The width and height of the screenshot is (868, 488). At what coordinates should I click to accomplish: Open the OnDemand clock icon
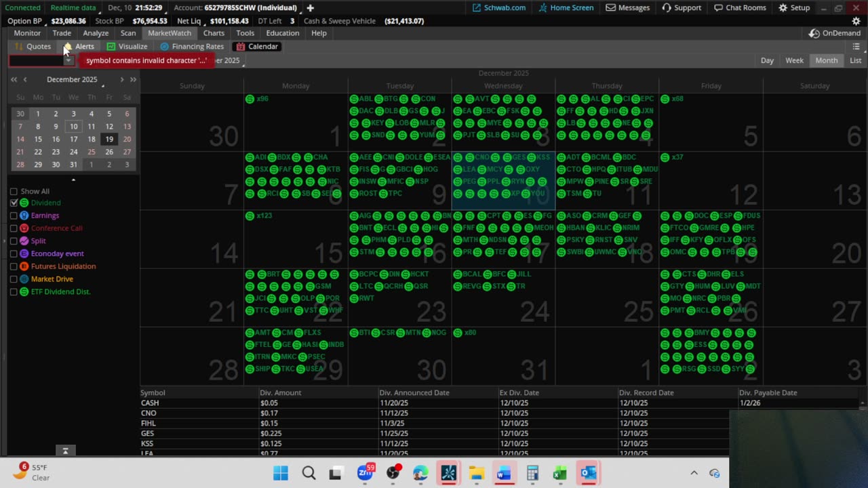[814, 33]
